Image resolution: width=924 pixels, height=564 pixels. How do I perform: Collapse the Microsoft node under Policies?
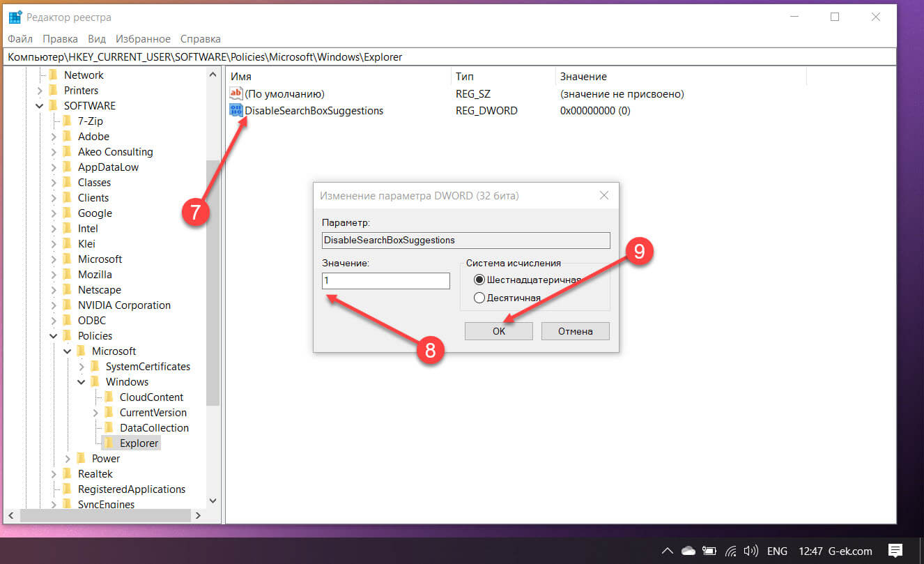68,351
